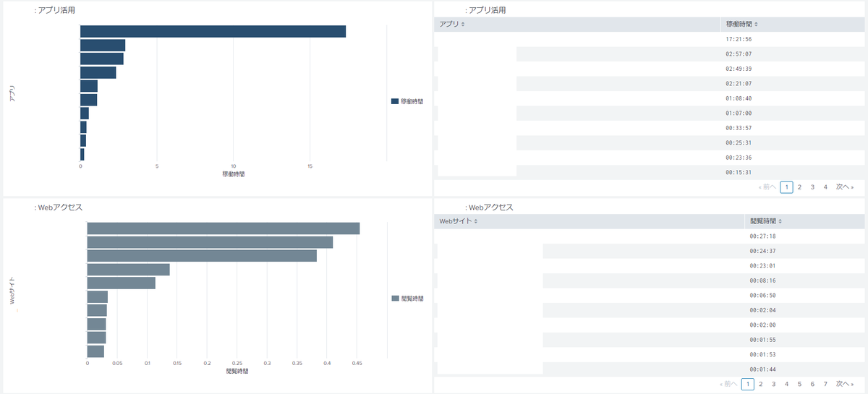
Task: Click 前へ in Webアクセス table pagination
Action: (x=729, y=384)
